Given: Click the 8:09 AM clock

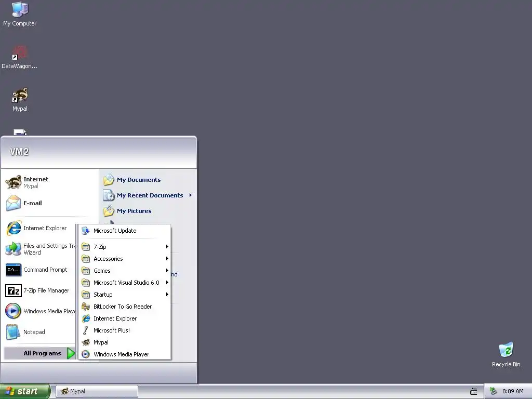Looking at the screenshot, I should click(513, 392).
